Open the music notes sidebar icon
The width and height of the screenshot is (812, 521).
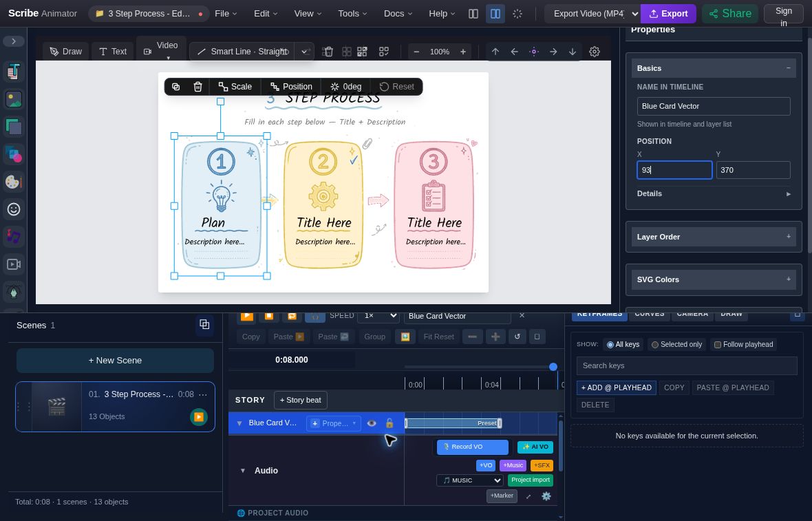[x=14, y=237]
